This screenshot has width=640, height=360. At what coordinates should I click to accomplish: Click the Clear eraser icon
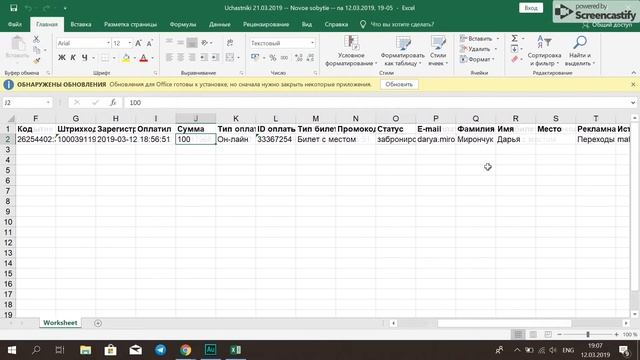(x=515, y=60)
